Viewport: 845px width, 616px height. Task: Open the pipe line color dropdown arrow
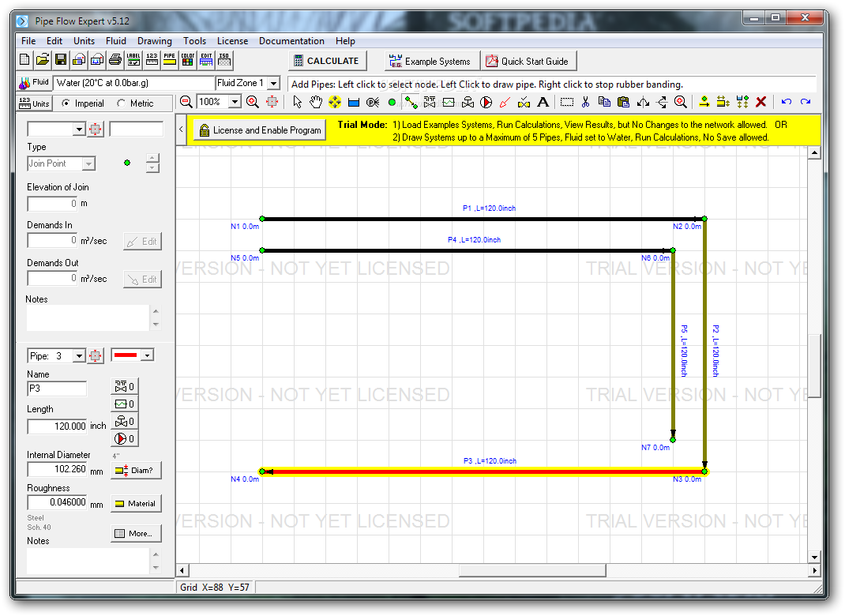(147, 355)
